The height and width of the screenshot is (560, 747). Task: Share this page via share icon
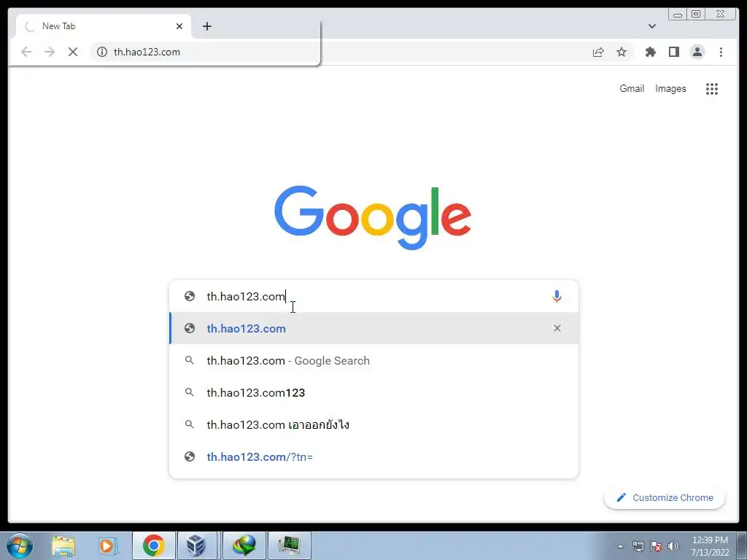(x=598, y=52)
